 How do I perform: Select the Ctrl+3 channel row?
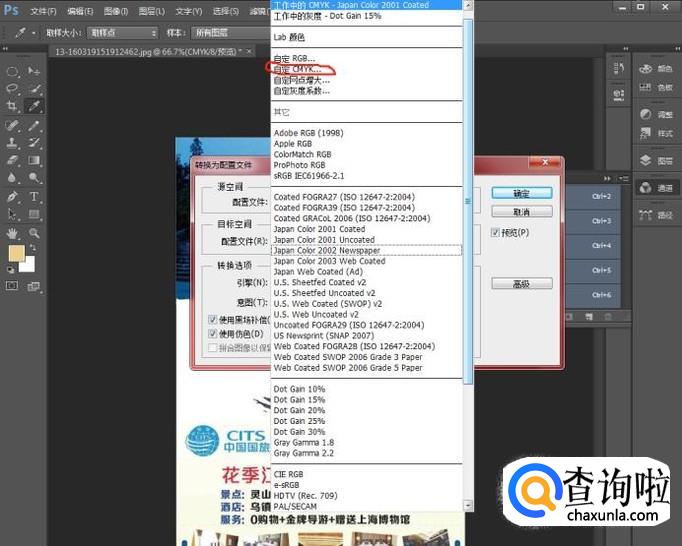[593, 221]
